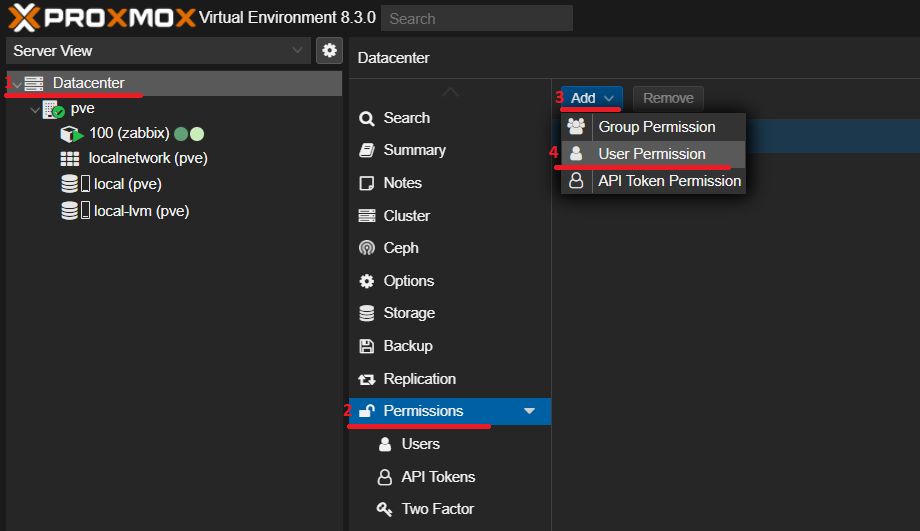The image size is (920, 531).
Task: Select the 100 (zabbix) tree row
Action: 174,134
